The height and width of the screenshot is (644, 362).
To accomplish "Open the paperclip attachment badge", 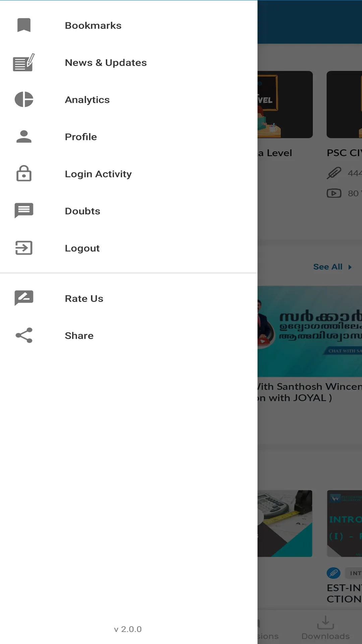I will pyautogui.click(x=334, y=573).
